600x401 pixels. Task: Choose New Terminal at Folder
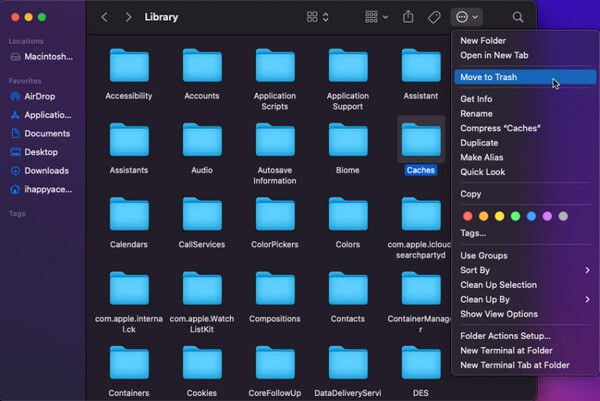pyautogui.click(x=525, y=350)
